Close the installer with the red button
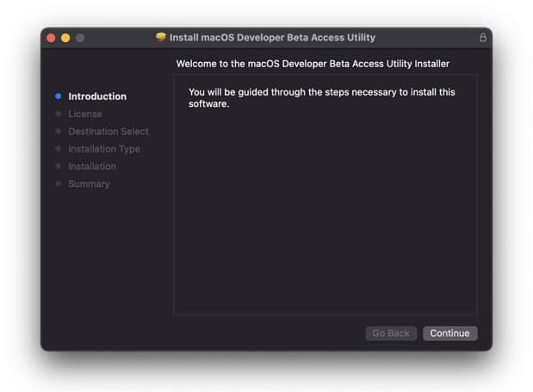The height and width of the screenshot is (392, 533). 51,38
